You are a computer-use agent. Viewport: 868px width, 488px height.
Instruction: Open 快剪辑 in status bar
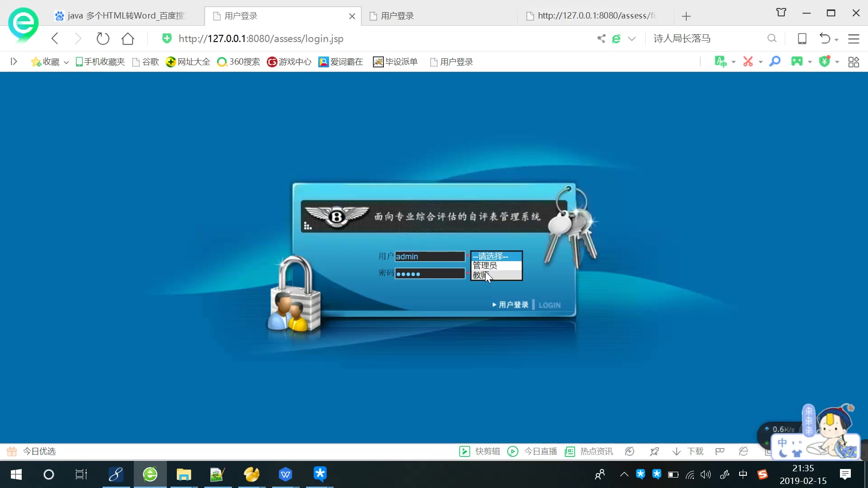pyautogui.click(x=480, y=451)
